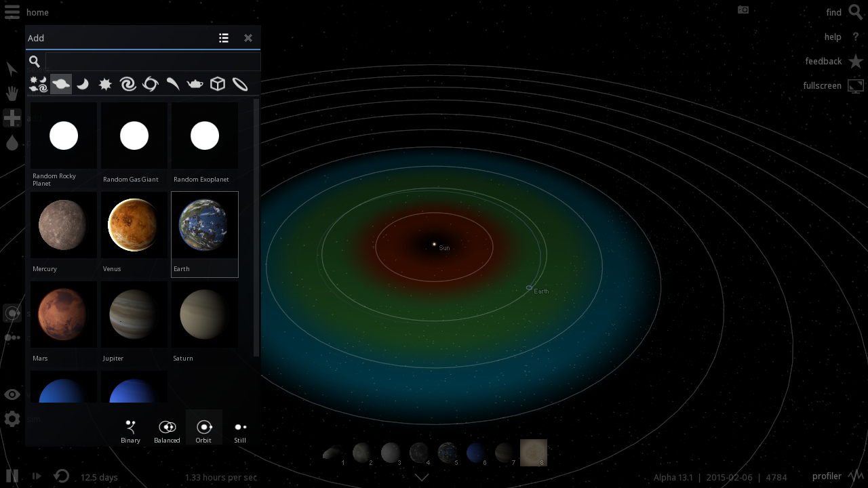This screenshot has width=868, height=488.
Task: Click the three-dots trails icon in left sidebar
Action: (12, 338)
